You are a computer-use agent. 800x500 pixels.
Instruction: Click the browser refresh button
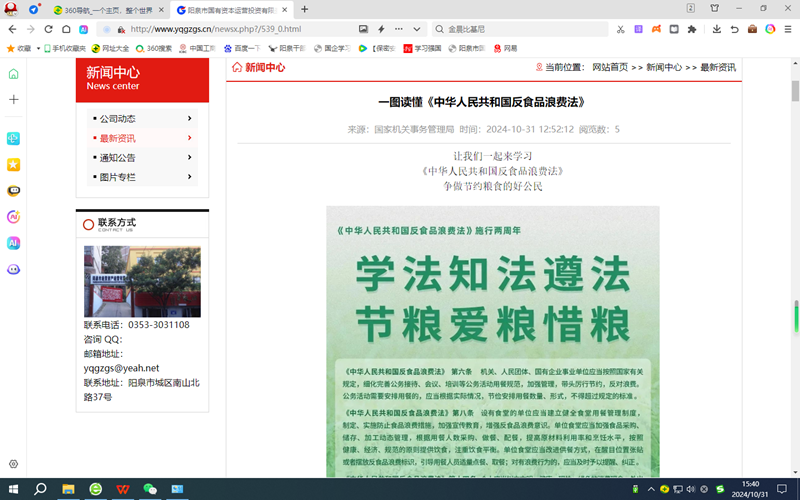(47, 29)
